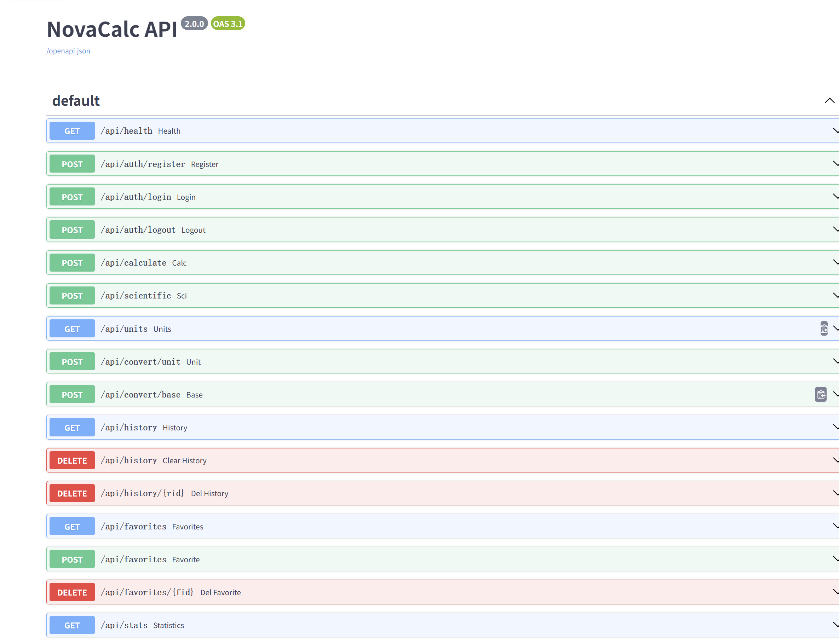Expand DELETE /api/history/{rid} arrow
This screenshot has width=839, height=644.
(x=835, y=493)
